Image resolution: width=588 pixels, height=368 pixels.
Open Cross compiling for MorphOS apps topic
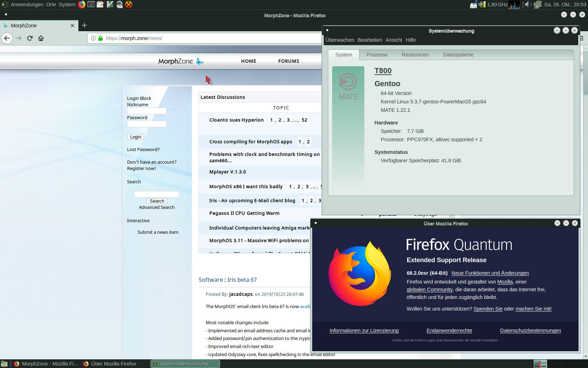(x=251, y=142)
